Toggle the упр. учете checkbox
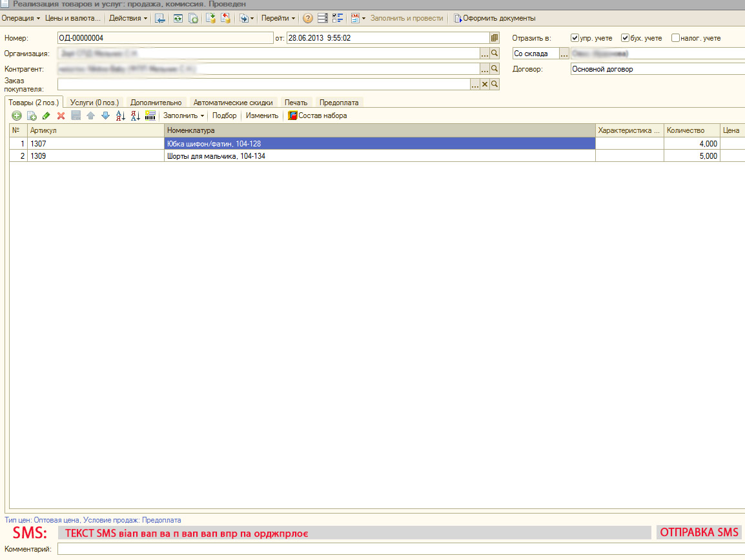The width and height of the screenshot is (745, 560). [575, 38]
